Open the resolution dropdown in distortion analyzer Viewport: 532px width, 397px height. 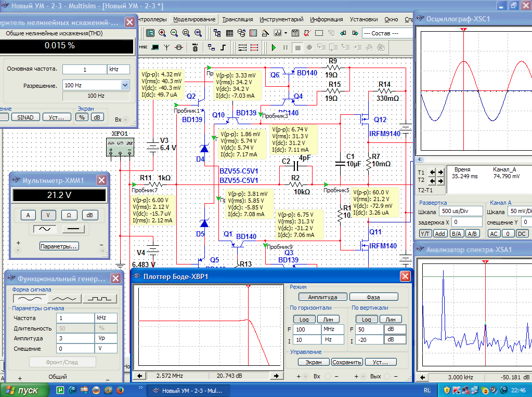coord(125,85)
